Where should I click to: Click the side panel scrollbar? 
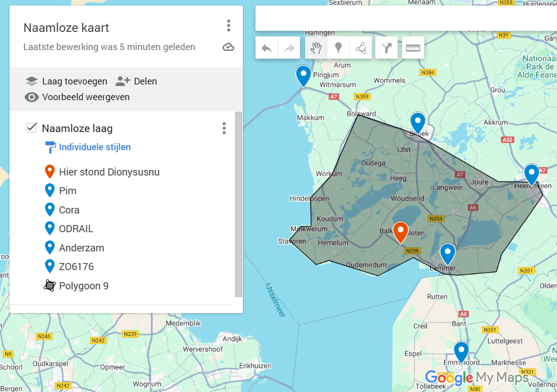239,204
